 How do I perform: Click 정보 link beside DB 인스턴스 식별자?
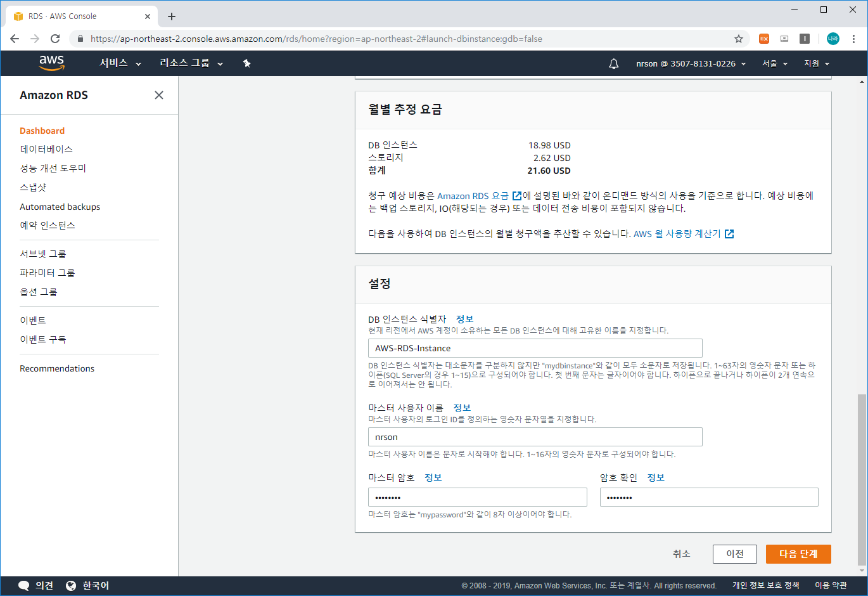(464, 319)
